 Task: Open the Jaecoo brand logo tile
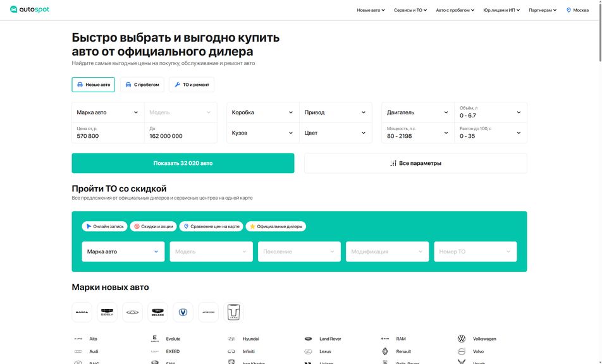point(209,312)
